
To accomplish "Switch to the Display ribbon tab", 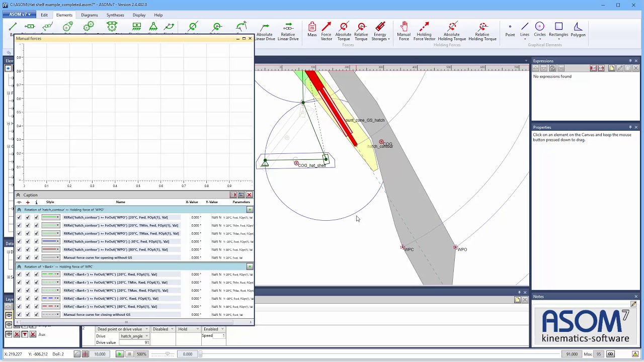I will click(x=139, y=15).
